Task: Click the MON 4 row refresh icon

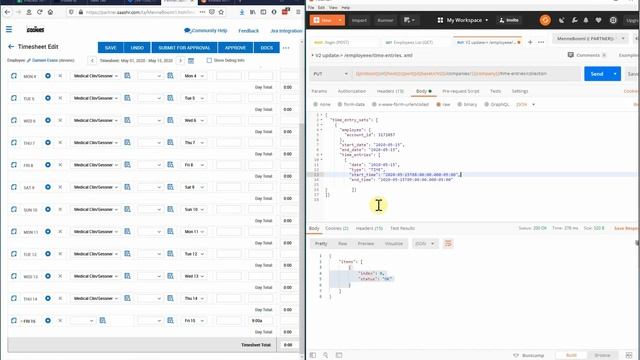Action: point(14,76)
